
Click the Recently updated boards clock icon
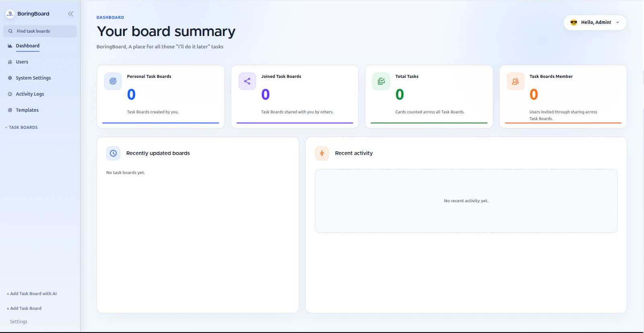pos(113,153)
